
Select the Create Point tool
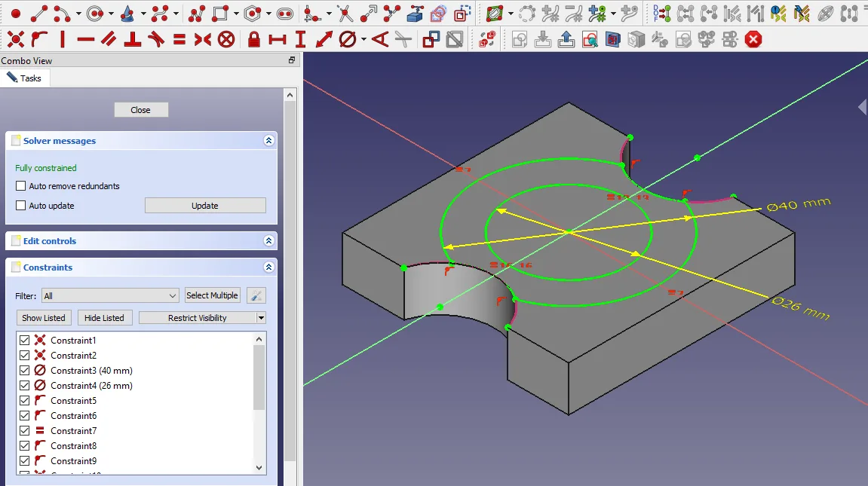click(15, 14)
